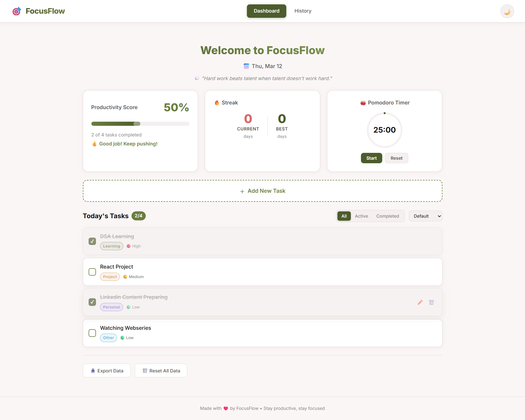This screenshot has width=525, height=420.
Task: Click the Export Data button
Action: pyautogui.click(x=107, y=371)
